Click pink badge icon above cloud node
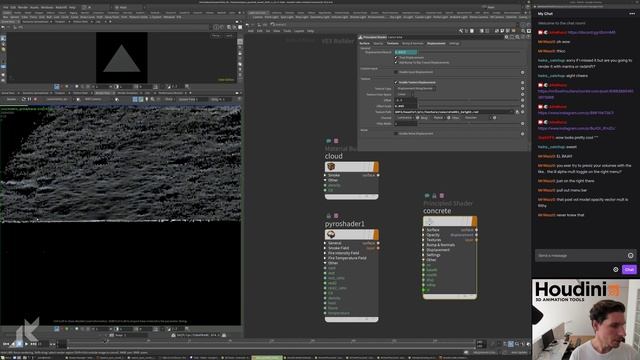Screen dimensions: 640x360 tap(336, 141)
